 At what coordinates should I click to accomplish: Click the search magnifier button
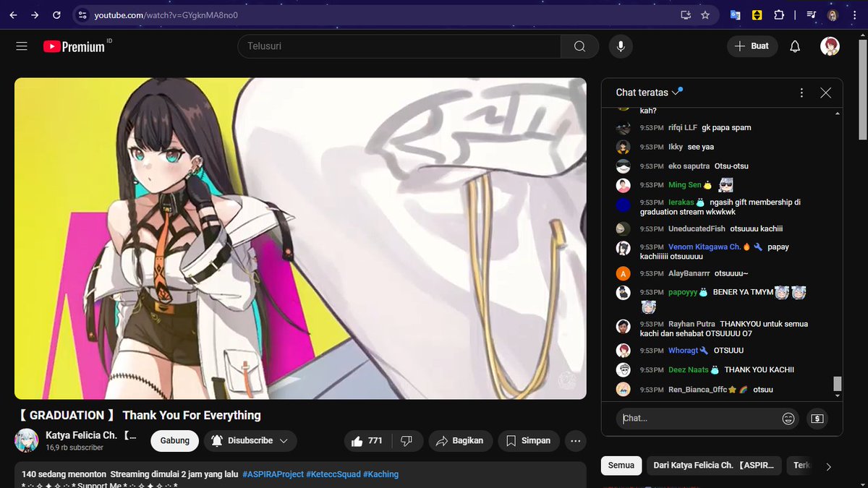pos(579,46)
